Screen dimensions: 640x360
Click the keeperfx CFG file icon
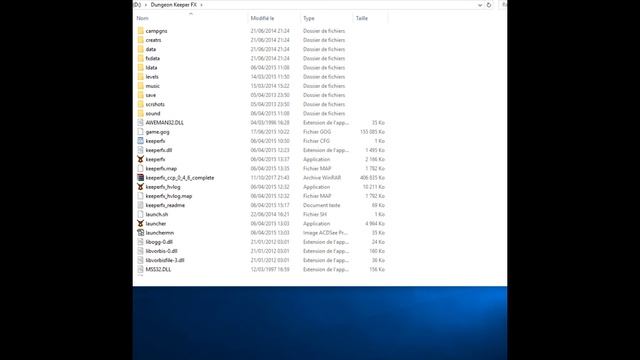[140, 141]
